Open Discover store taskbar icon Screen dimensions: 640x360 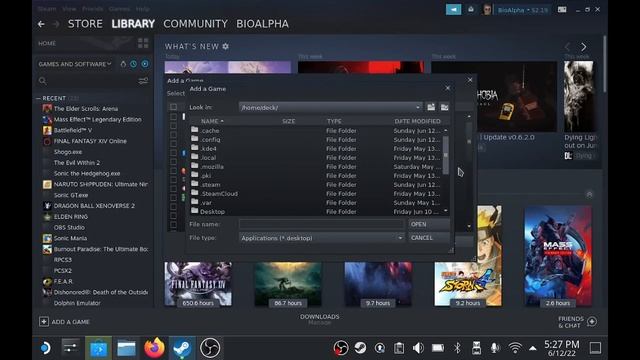pyautogui.click(x=98, y=348)
